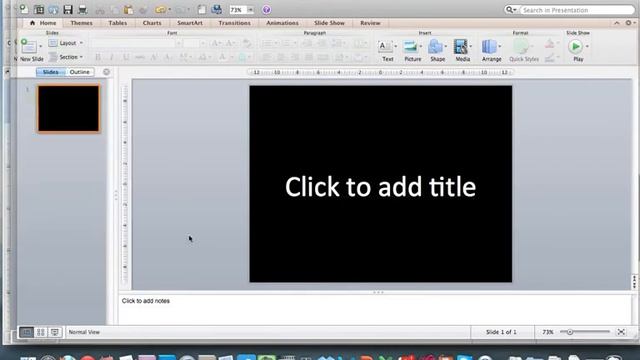Open the Review ribbon tab
This screenshot has width=640, height=360.
coord(370,23)
